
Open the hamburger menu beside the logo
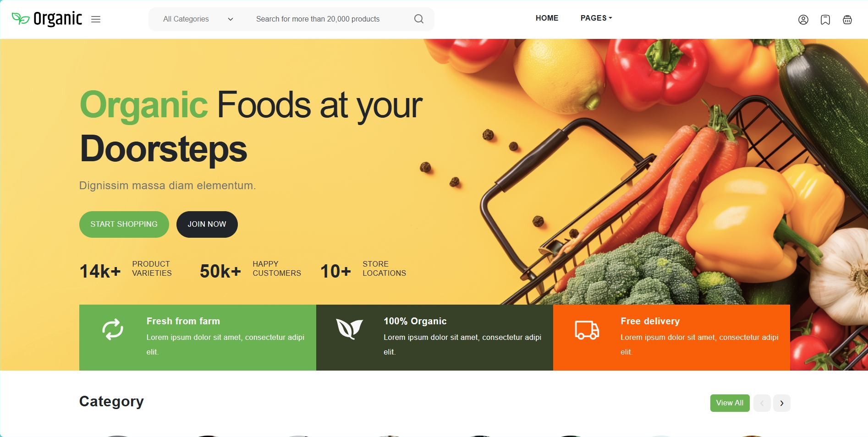pos(96,19)
